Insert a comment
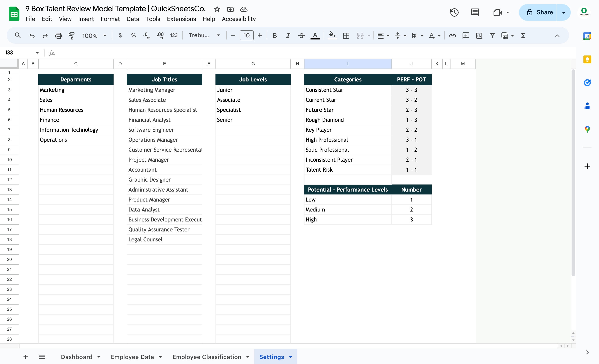 click(465, 36)
